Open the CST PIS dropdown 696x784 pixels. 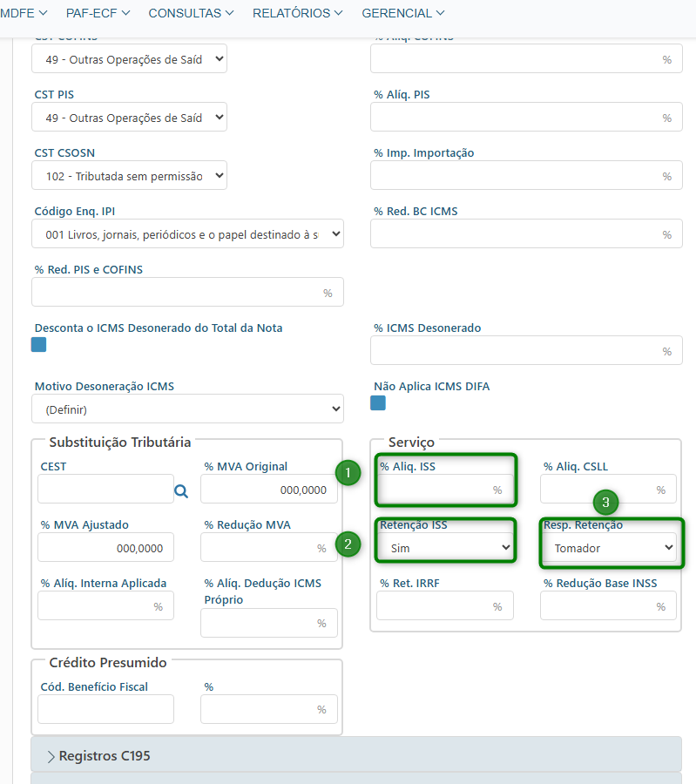129,118
